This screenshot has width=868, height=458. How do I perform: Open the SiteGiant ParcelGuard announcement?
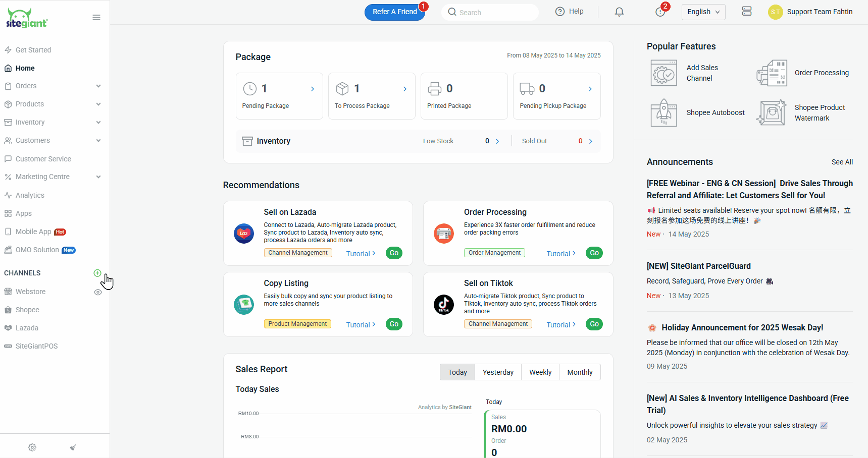699,266
